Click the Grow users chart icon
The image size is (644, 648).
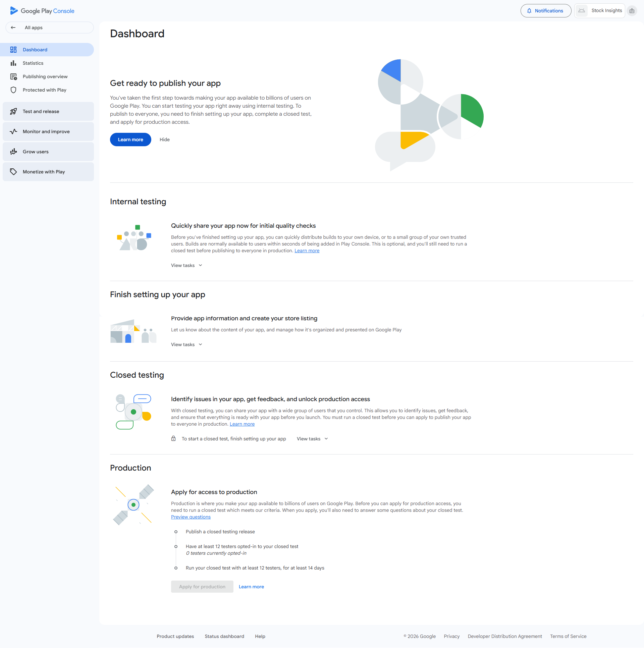pos(13,152)
